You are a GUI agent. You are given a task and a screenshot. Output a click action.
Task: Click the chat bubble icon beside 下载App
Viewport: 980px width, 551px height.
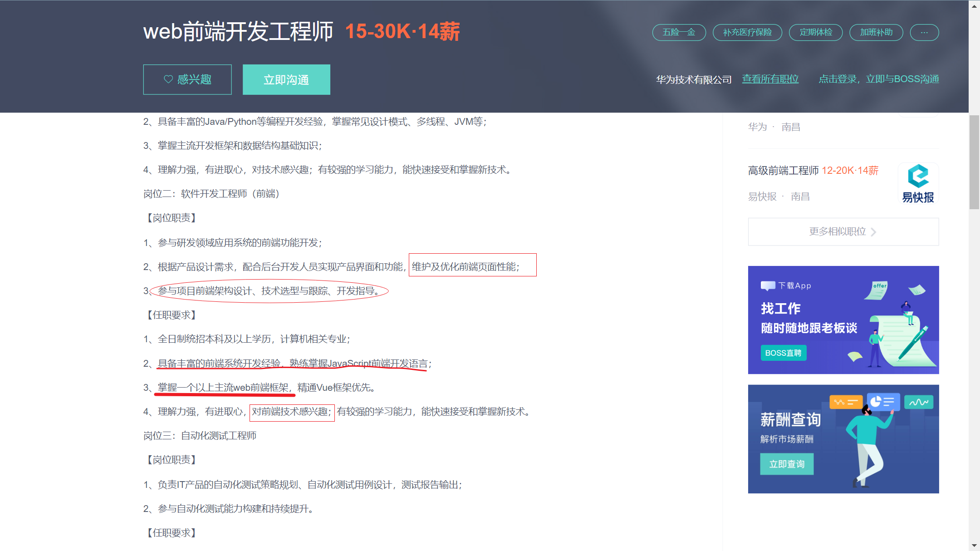768,285
